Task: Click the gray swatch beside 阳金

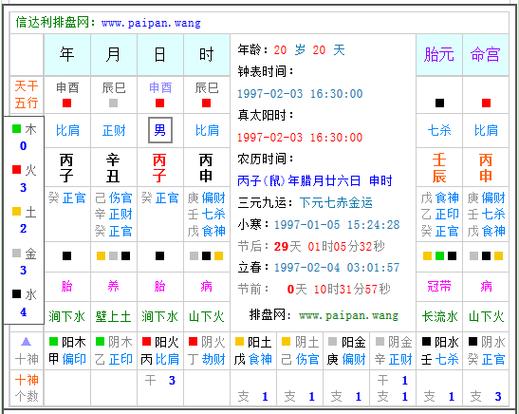Action: tap(332, 342)
